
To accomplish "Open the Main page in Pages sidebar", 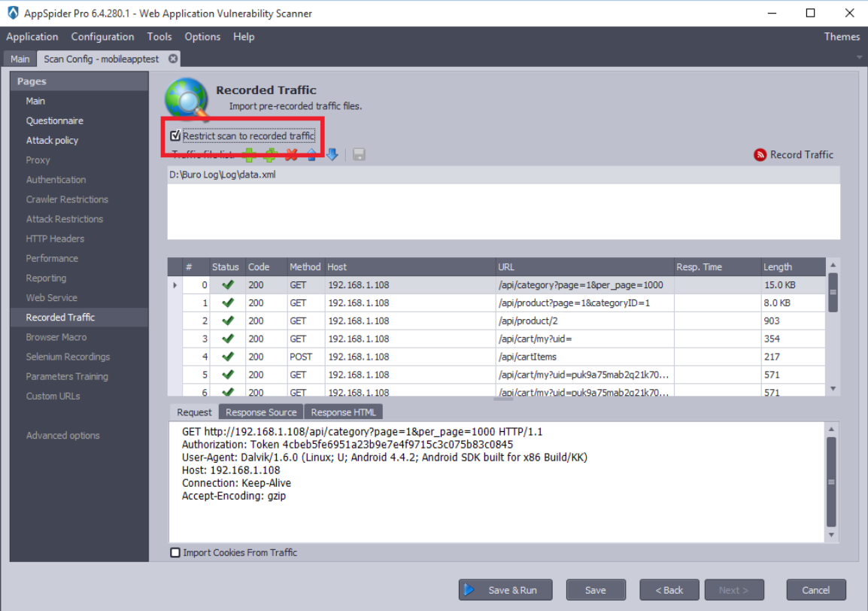I will pyautogui.click(x=35, y=101).
